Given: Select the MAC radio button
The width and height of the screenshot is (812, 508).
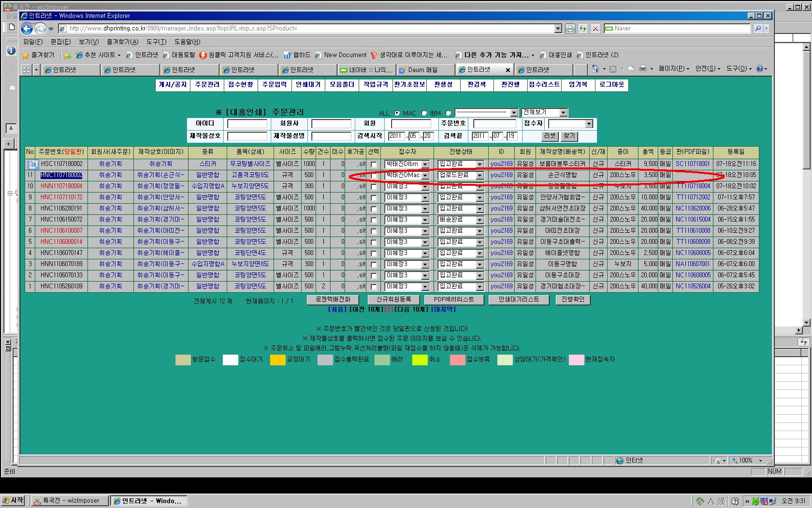Looking at the screenshot, I should point(424,113).
